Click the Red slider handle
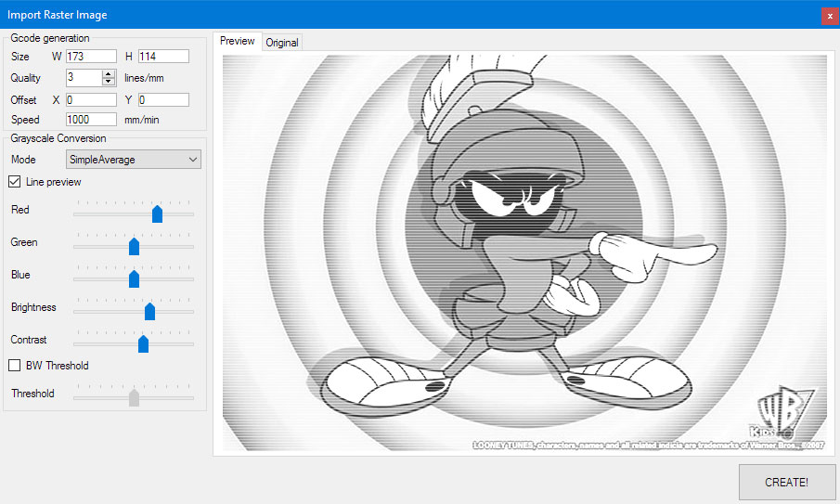840x504 pixels. pos(157,213)
